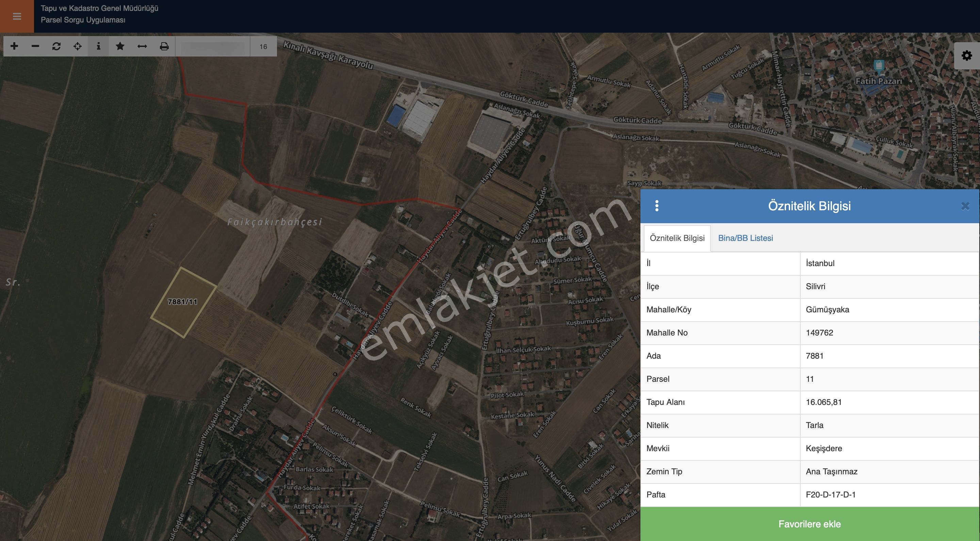Click the zoom level 16 box
This screenshot has width=980, height=541.
point(263,46)
